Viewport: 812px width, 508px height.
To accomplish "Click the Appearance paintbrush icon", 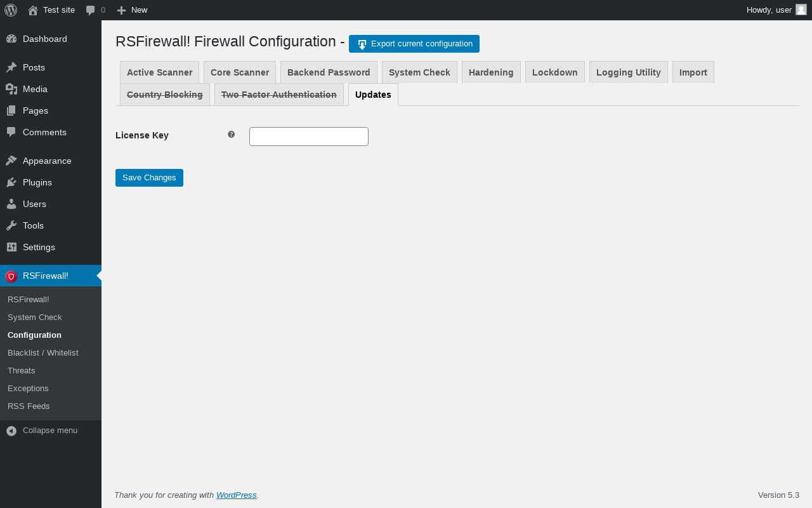I will (11, 161).
